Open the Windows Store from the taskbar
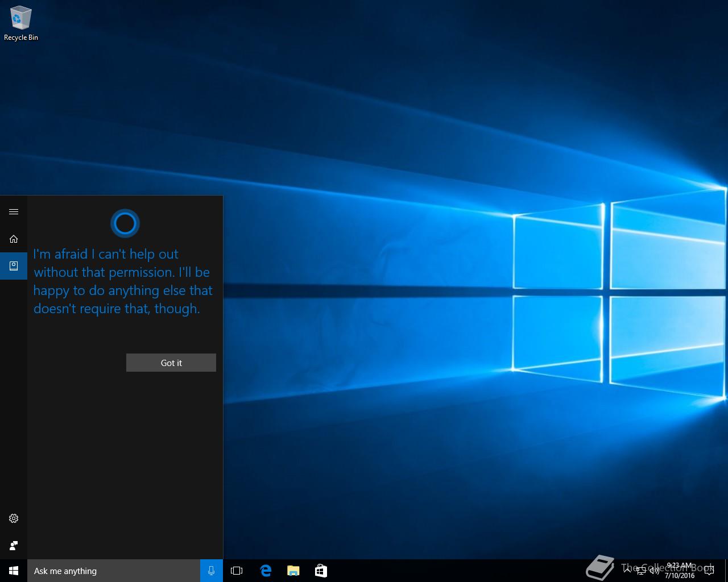728x582 pixels. (x=321, y=571)
